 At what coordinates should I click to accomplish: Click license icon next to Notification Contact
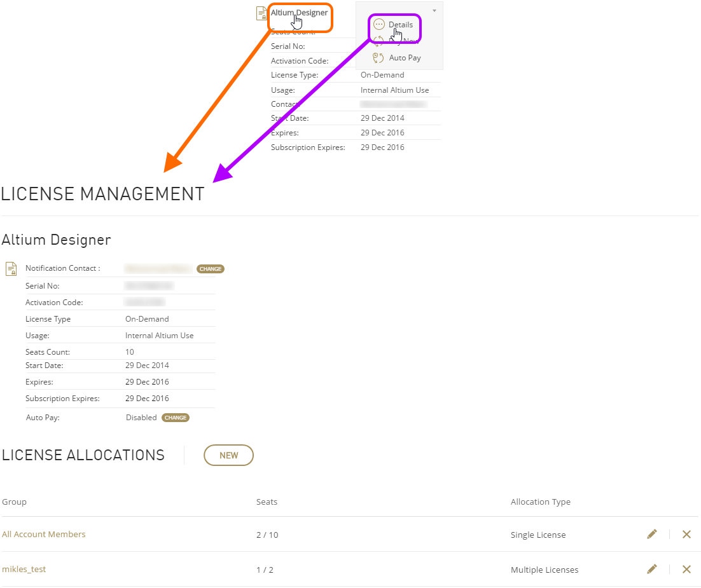point(11,269)
